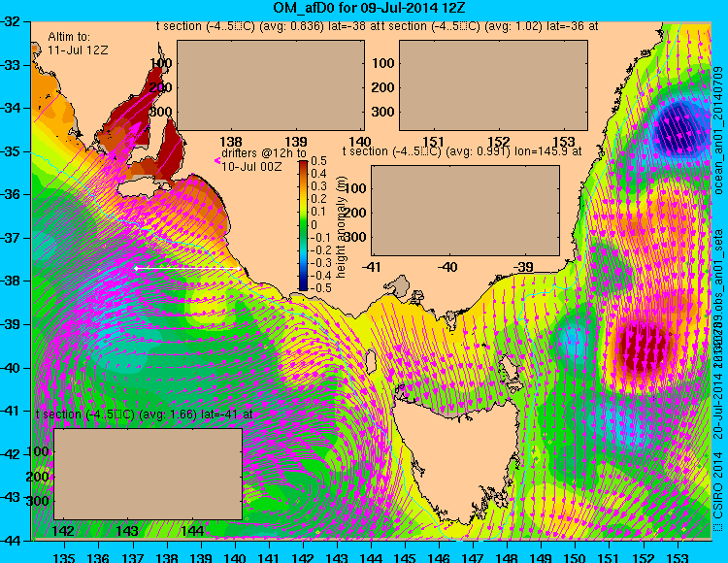Click the magenta drifter legend arrow marker

(216, 160)
